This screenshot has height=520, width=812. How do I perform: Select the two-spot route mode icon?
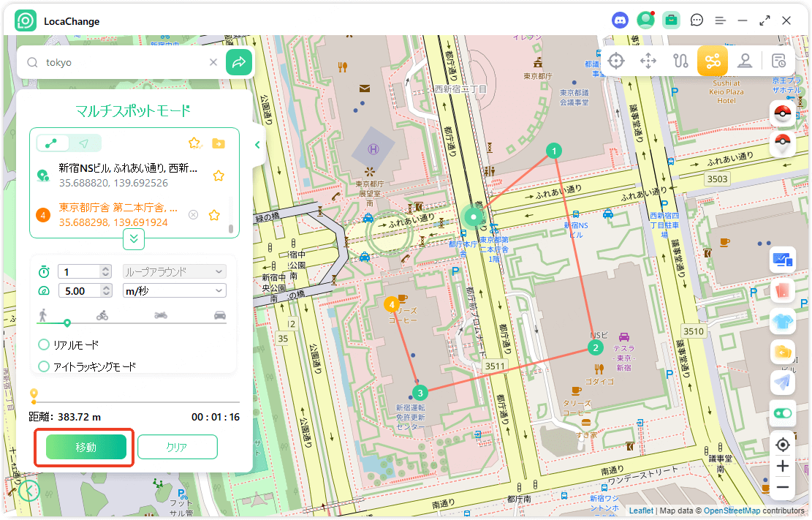(681, 61)
